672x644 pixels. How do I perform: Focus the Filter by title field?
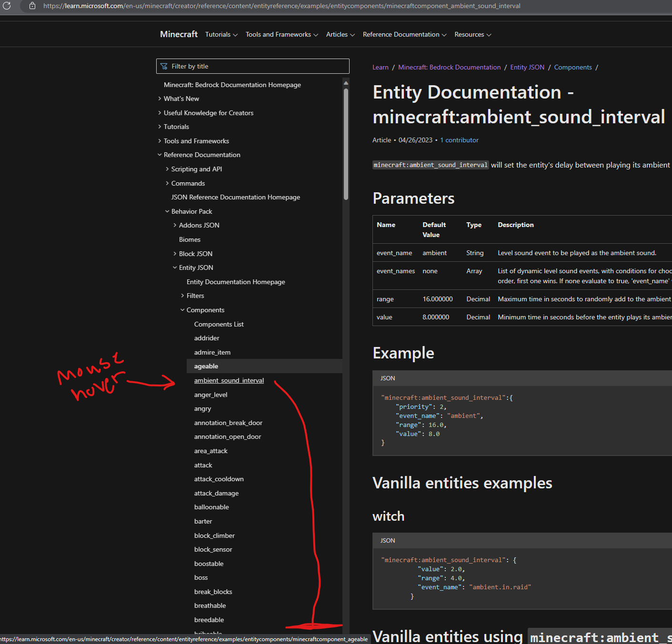click(252, 66)
